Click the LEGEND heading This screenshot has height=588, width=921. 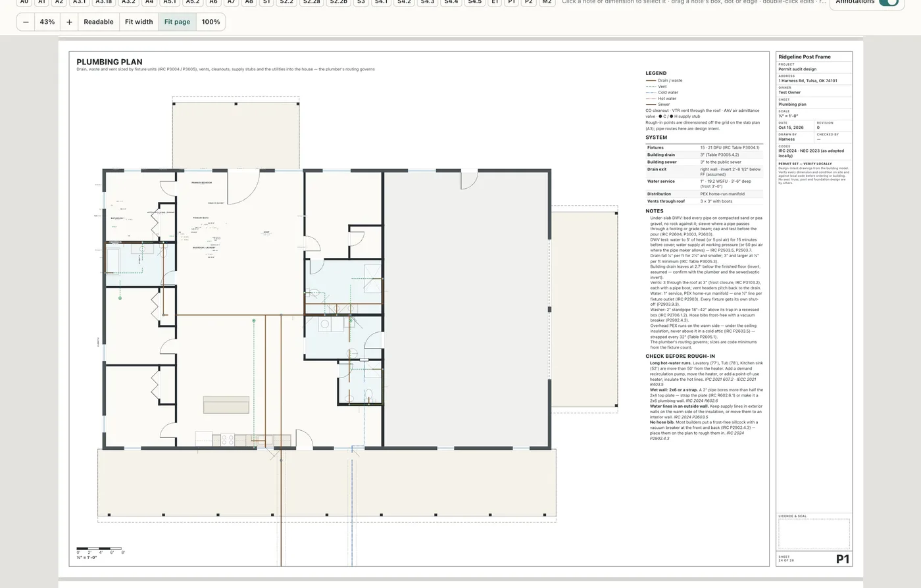click(656, 73)
